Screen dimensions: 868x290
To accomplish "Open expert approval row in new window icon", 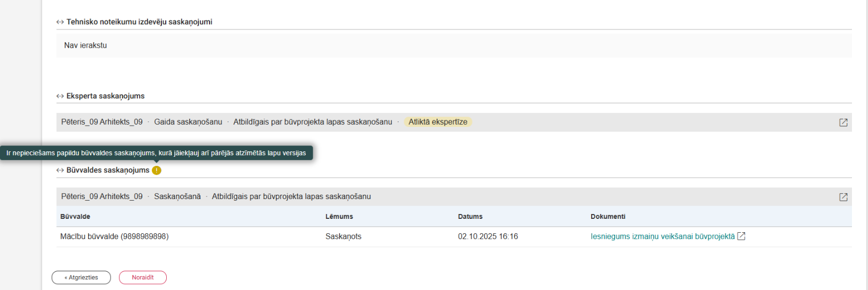I will pos(843,123).
